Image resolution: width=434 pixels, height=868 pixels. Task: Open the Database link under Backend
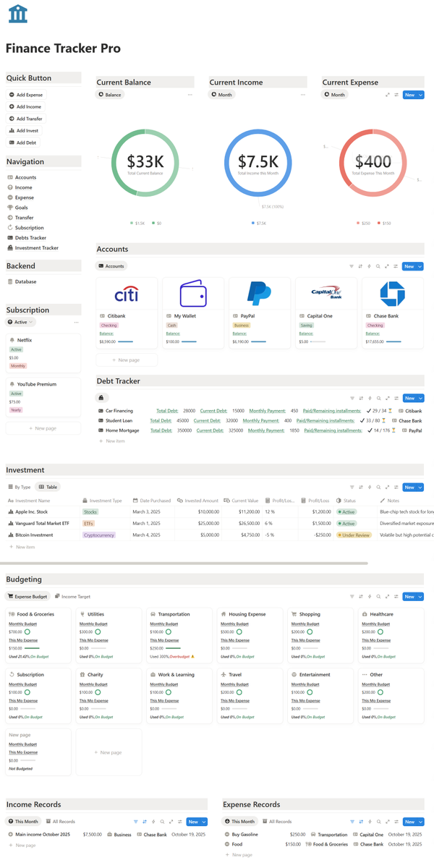click(x=22, y=281)
